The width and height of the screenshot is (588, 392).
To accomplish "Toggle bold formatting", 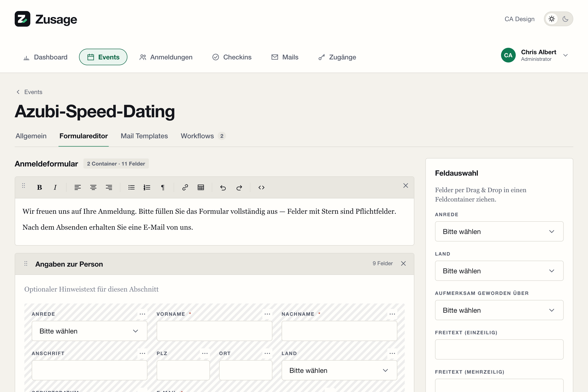I will (40, 187).
